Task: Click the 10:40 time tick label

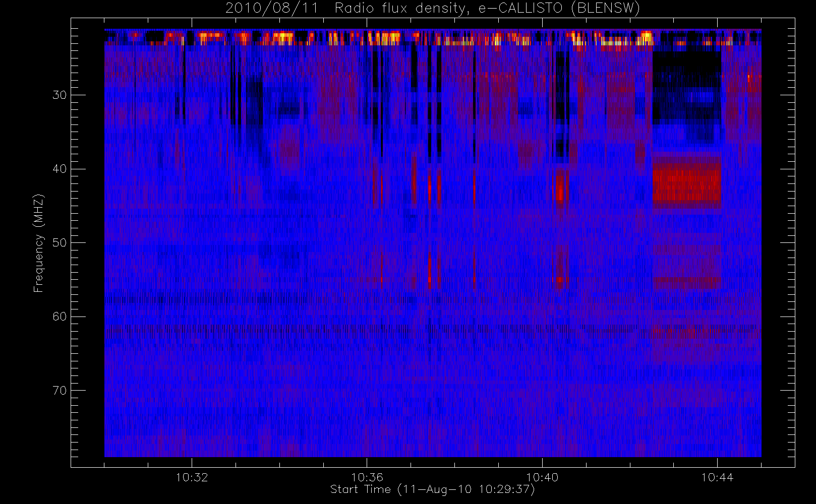Action: (542, 477)
